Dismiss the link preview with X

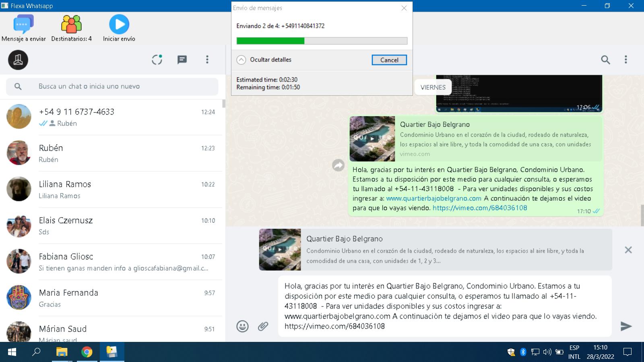pos(628,250)
